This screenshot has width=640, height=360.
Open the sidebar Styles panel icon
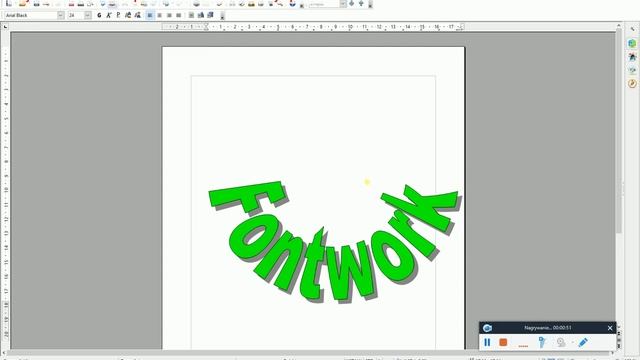(632, 57)
